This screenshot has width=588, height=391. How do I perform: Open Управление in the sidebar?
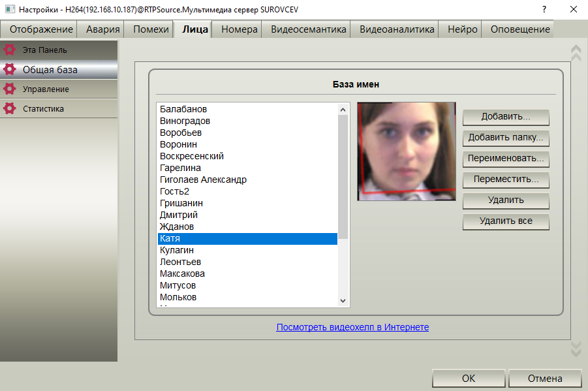pyautogui.click(x=59, y=89)
